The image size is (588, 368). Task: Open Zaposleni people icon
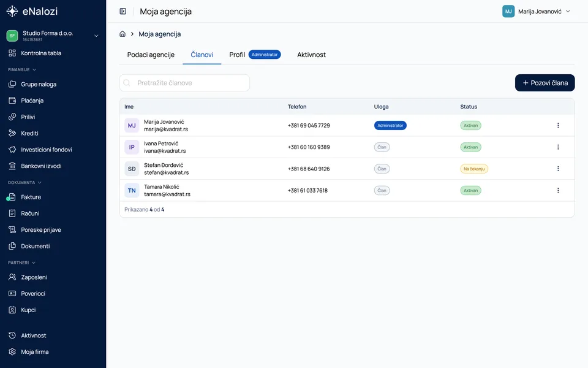[12, 277]
